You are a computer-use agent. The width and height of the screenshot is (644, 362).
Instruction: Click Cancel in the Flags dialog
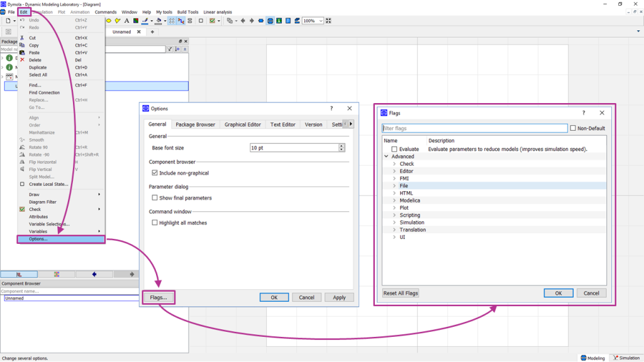coord(591,293)
